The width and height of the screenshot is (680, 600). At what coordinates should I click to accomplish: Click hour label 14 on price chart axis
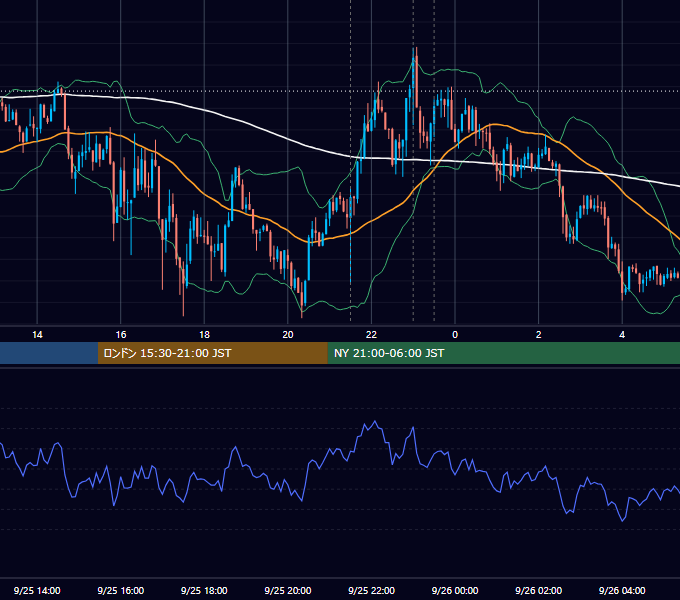click(37, 335)
